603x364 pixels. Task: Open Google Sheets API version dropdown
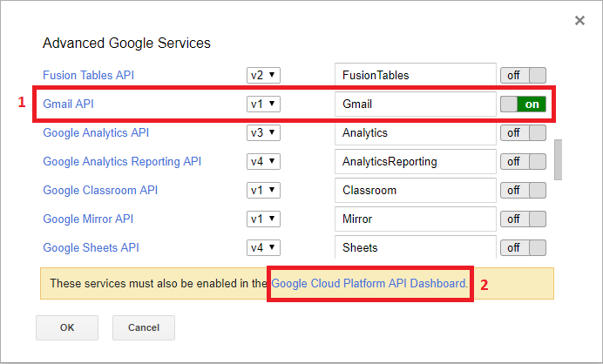(x=263, y=248)
